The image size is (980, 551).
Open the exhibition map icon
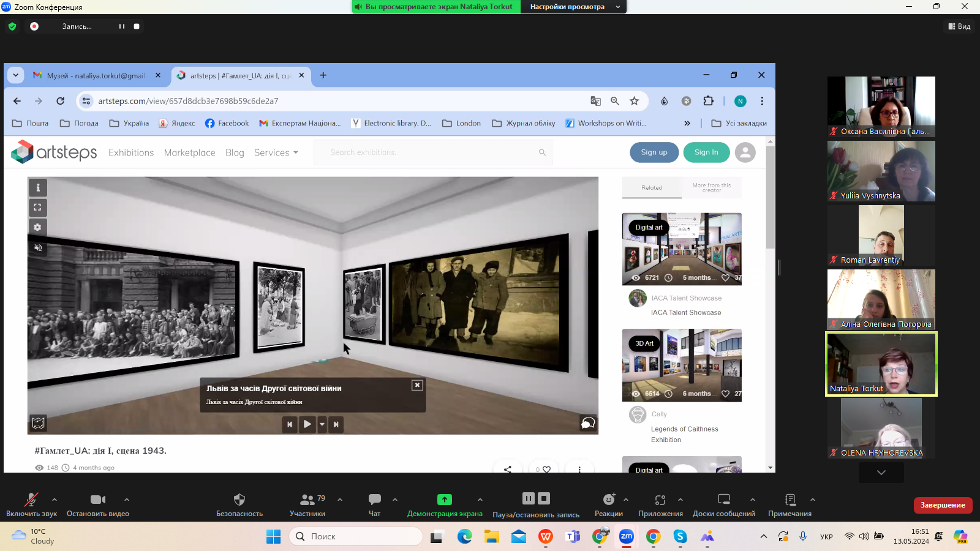[39, 423]
